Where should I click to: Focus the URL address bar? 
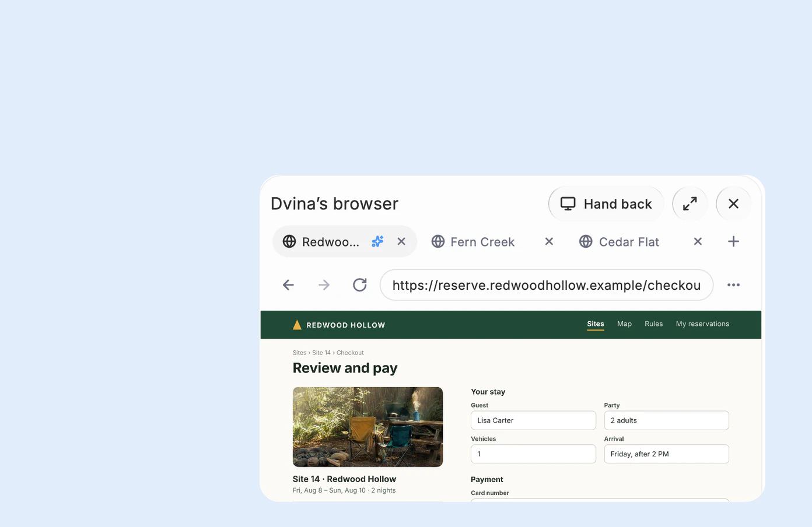pyautogui.click(x=547, y=285)
